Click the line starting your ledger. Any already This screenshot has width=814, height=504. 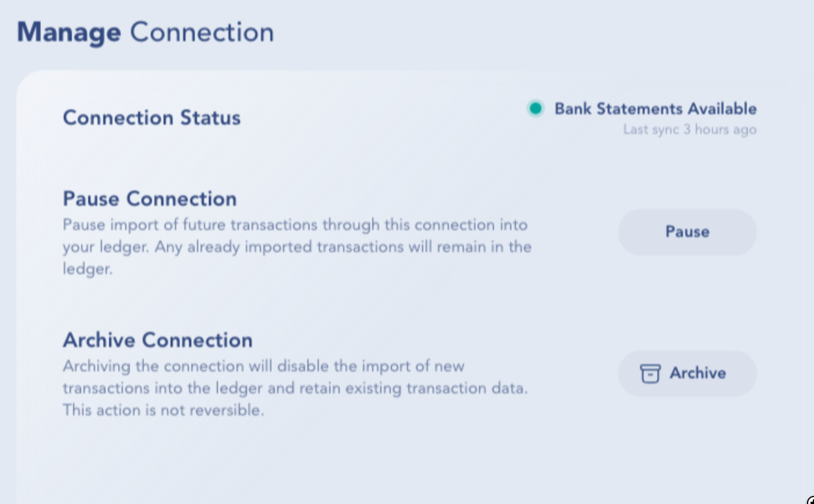point(297,247)
